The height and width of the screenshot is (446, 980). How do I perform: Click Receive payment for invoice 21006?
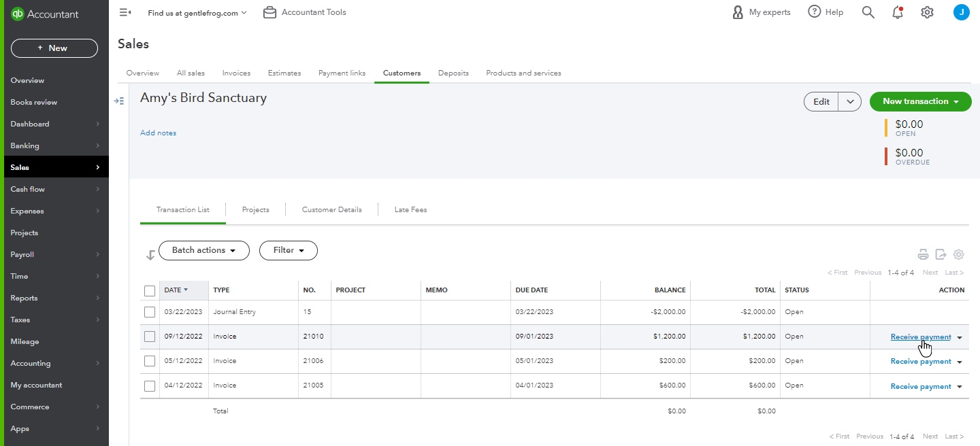(x=921, y=362)
